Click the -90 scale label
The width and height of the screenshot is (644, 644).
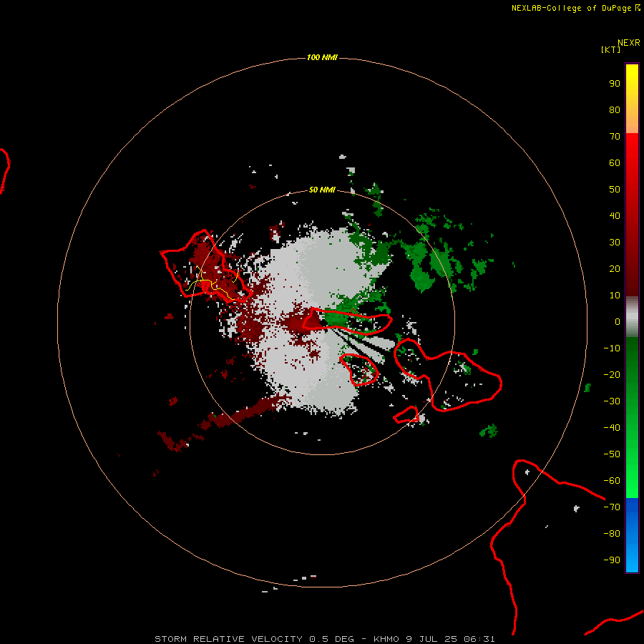coord(612,560)
